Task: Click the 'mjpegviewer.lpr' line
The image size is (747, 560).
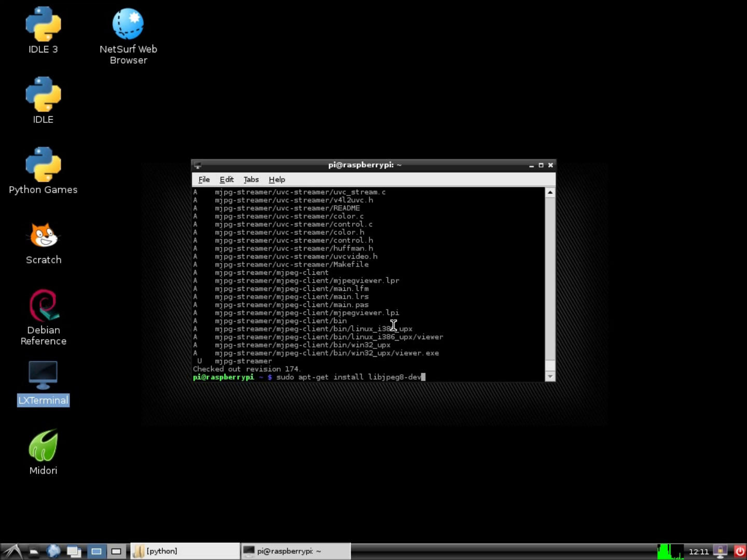Action: (296, 281)
